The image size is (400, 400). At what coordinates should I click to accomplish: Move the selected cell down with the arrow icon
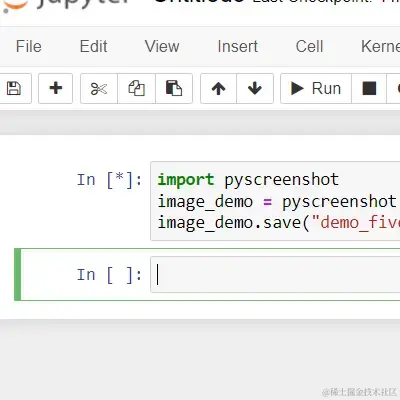click(x=255, y=89)
